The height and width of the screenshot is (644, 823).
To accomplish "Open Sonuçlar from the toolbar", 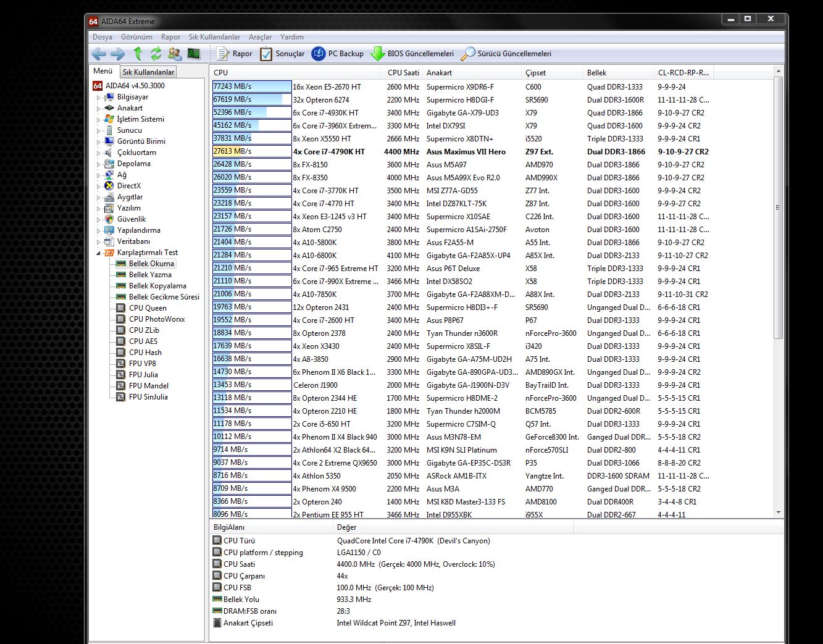I will [282, 54].
